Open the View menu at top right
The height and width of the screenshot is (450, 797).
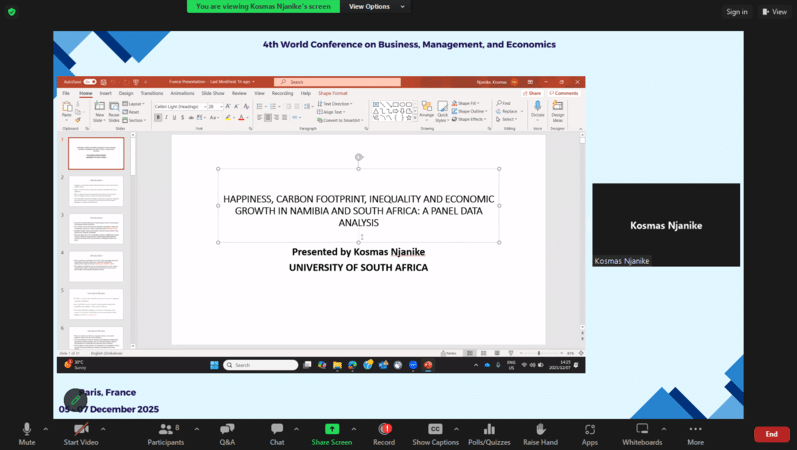tap(774, 12)
